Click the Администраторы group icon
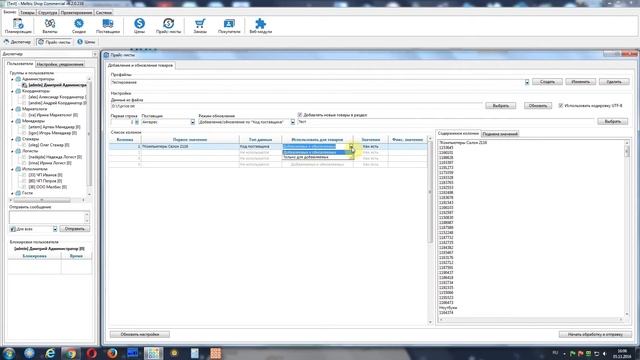640x360 pixels. click(x=18, y=79)
